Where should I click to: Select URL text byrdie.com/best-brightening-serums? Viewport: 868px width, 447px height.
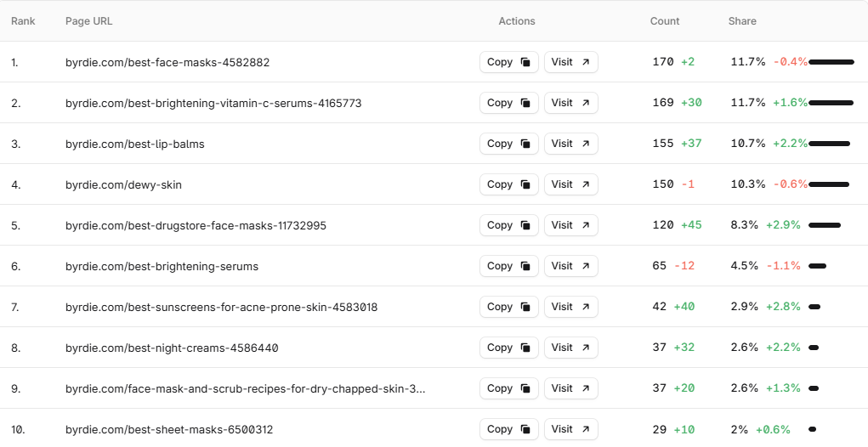[x=162, y=267]
